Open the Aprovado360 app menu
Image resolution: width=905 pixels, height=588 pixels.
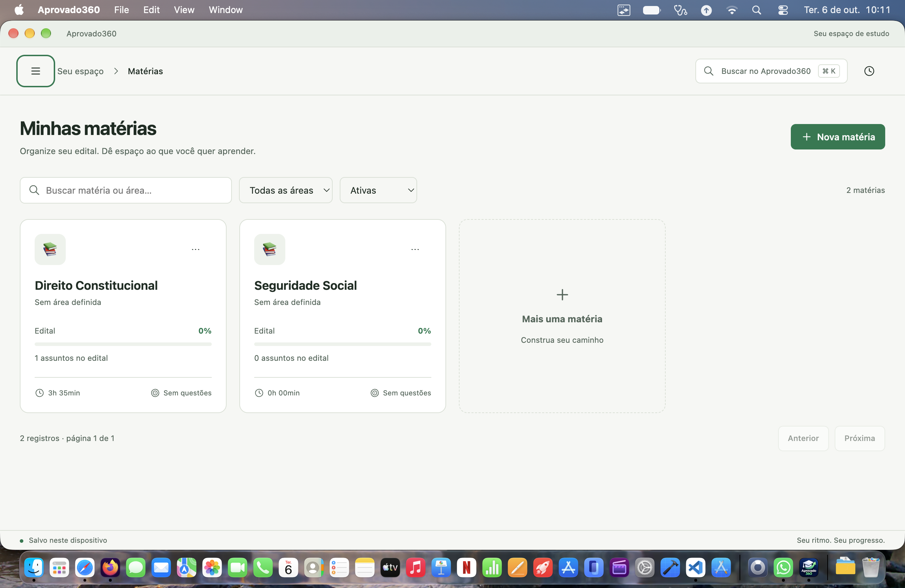coord(69,10)
